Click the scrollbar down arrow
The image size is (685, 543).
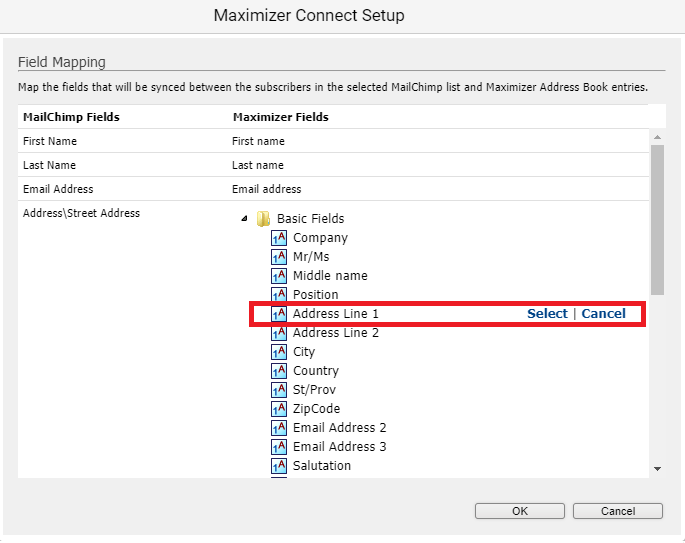click(x=657, y=469)
